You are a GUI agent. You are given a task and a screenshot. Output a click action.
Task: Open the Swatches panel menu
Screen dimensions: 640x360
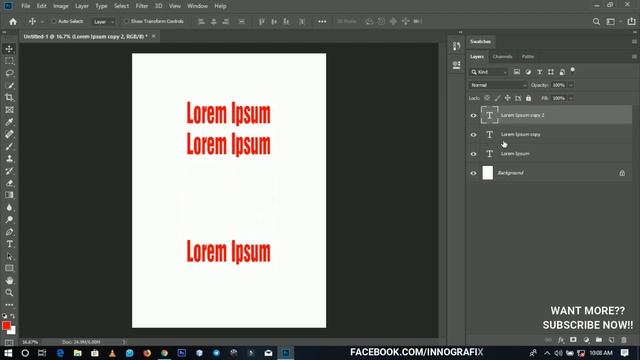click(634, 42)
